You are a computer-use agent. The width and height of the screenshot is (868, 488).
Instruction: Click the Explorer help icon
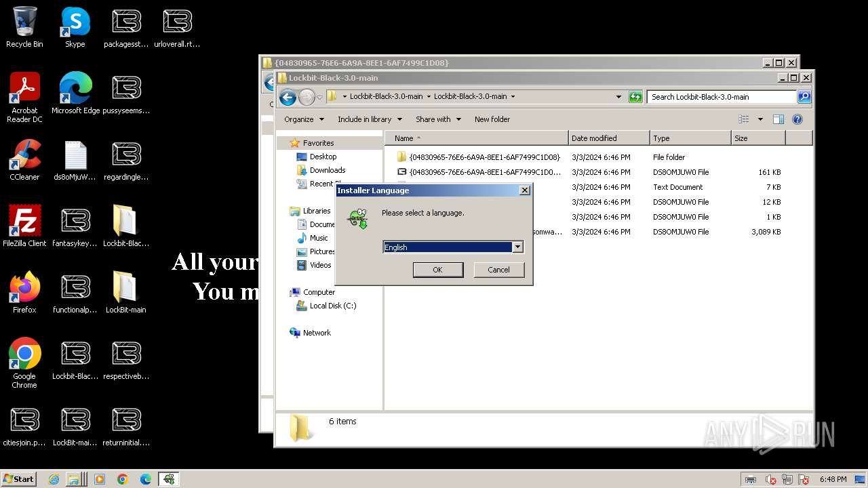tap(797, 119)
